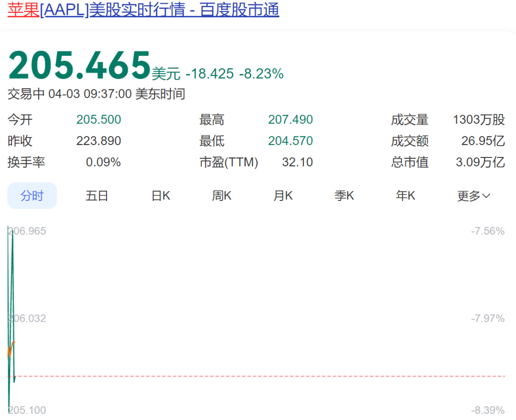Open the 月K monthly chart tab
The width and height of the screenshot is (516, 420).
pos(283,196)
